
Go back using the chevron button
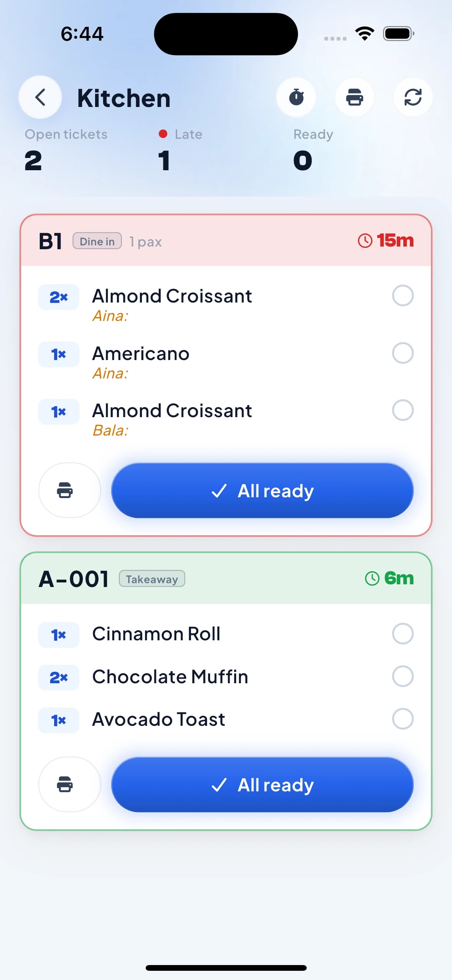coord(40,97)
